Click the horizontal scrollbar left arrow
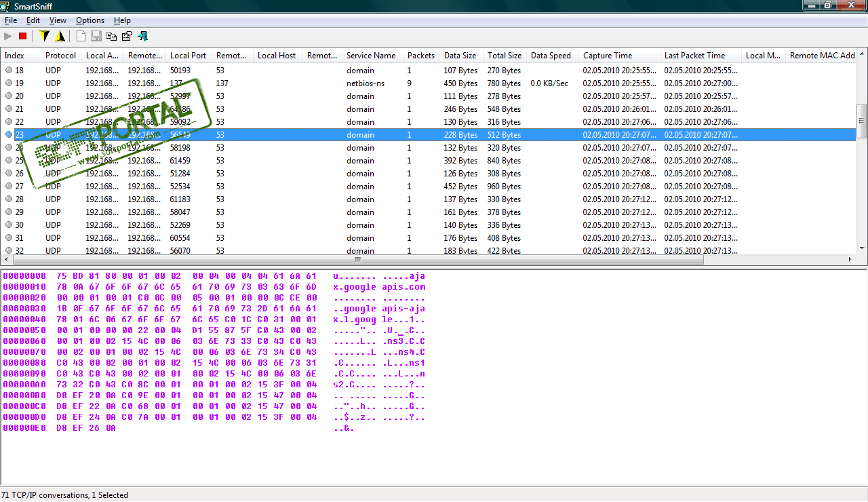 click(x=6, y=260)
